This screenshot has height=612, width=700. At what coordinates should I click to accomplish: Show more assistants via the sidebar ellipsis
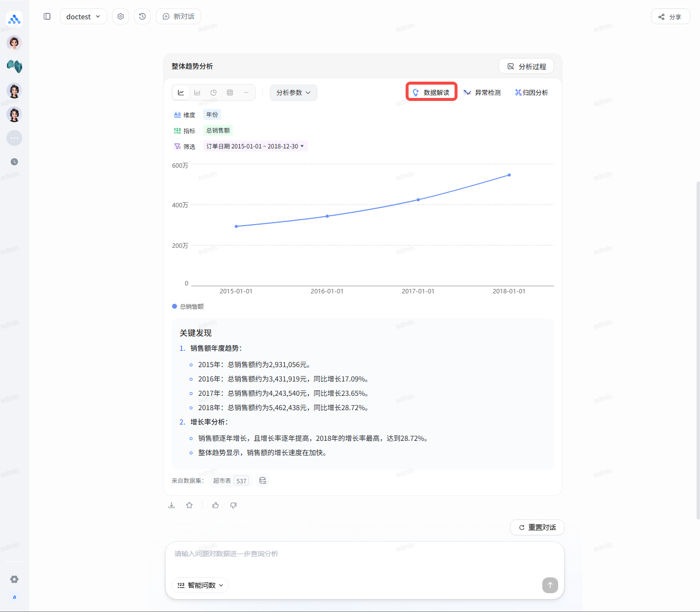[x=14, y=138]
